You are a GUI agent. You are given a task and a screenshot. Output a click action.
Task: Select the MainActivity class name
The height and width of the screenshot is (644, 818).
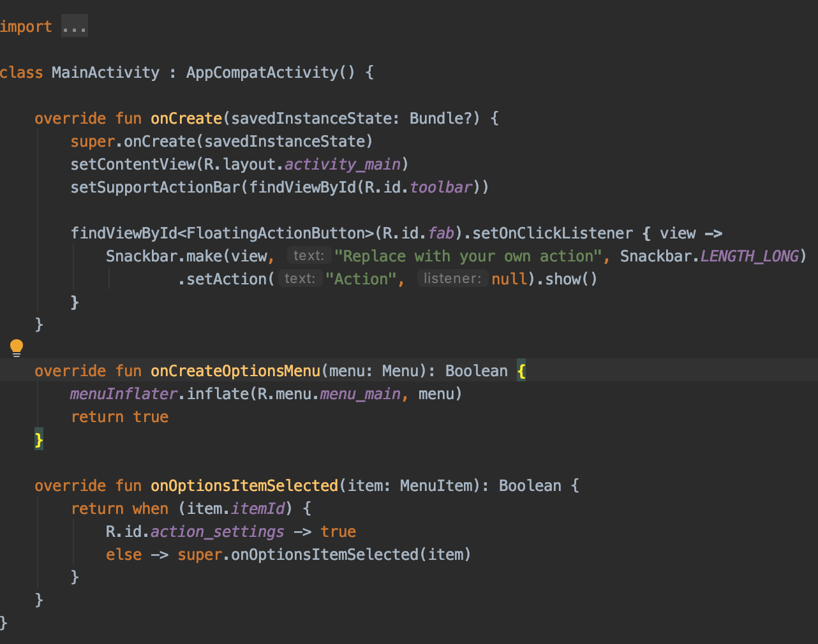point(105,72)
